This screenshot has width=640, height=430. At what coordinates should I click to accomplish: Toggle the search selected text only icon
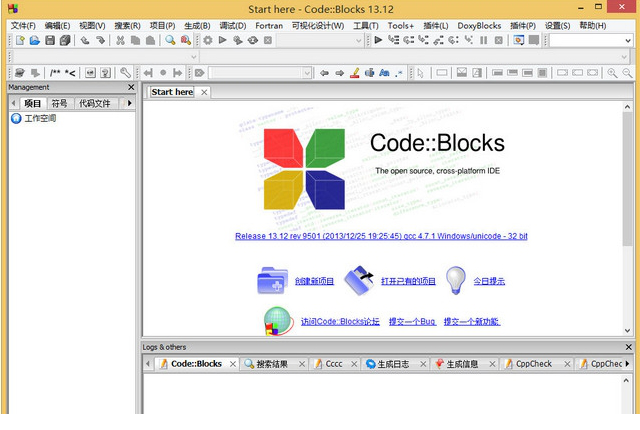tap(369, 73)
